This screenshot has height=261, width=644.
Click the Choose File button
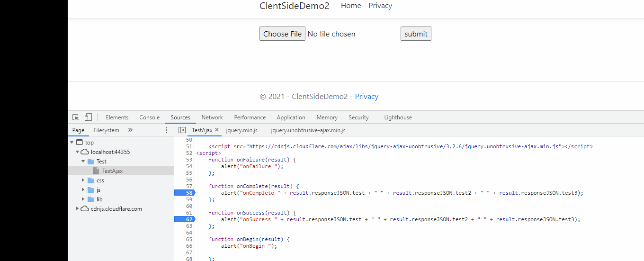[282, 34]
